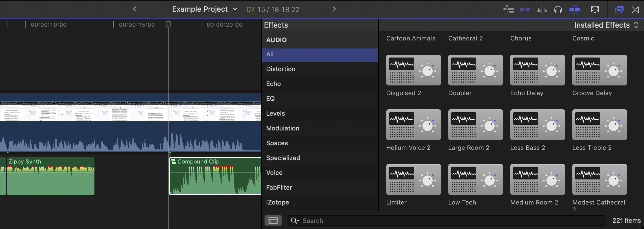644x229 pixels.
Task: Select the Low Tech effect thumbnail
Action: (x=476, y=179)
